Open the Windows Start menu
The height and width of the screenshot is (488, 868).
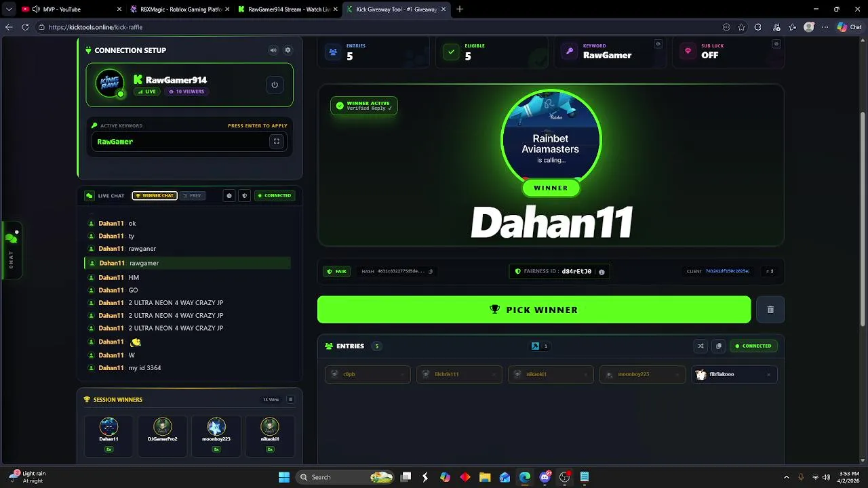click(284, 477)
